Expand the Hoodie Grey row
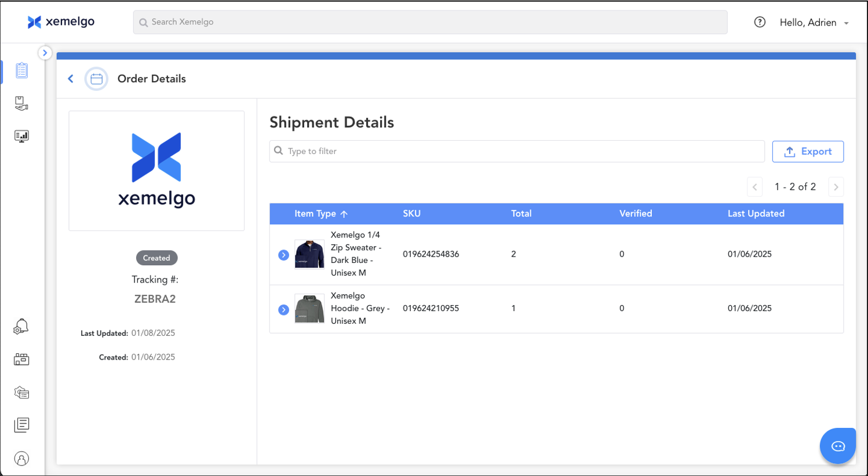The width and height of the screenshot is (868, 476). coord(283,310)
